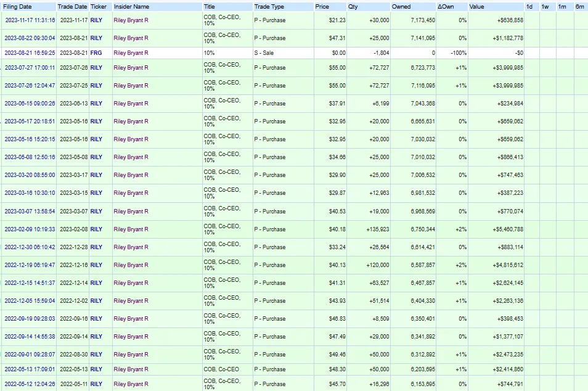Open RILY ticker in the 2022-05-11 trade row
The image size is (588, 391).
coord(96,384)
